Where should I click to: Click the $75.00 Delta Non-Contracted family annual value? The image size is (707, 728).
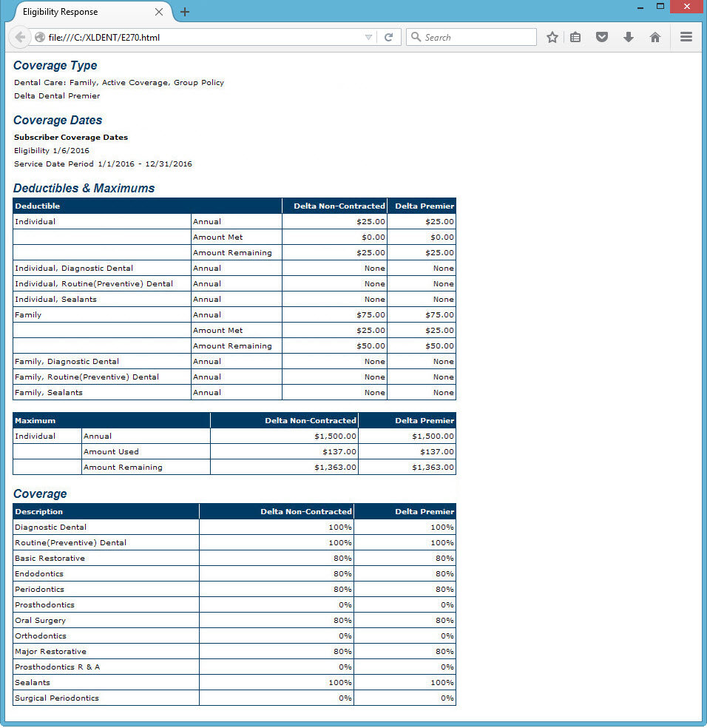click(371, 314)
